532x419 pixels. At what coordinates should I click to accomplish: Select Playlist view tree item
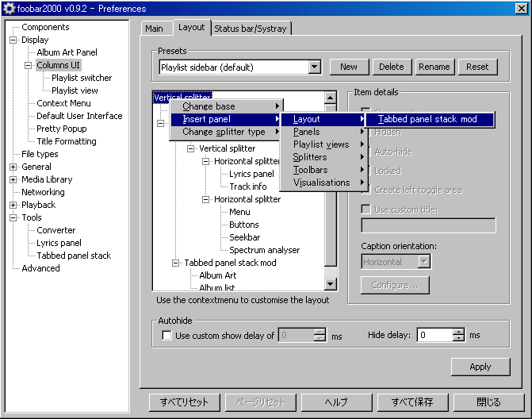point(75,90)
